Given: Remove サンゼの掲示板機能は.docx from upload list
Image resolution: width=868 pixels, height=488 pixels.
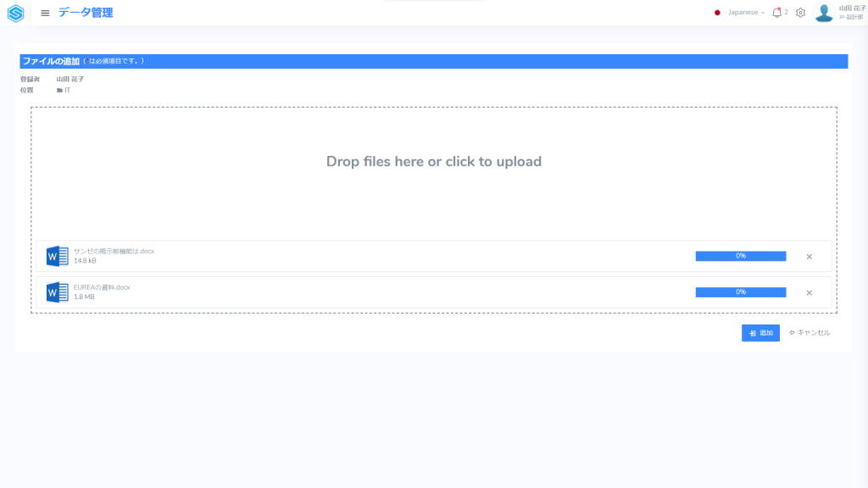Looking at the screenshot, I should pyautogui.click(x=809, y=257).
